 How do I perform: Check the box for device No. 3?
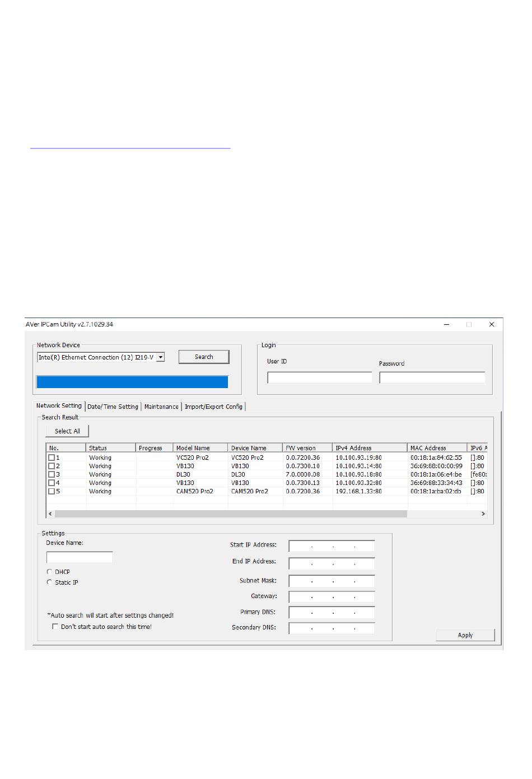click(x=52, y=474)
